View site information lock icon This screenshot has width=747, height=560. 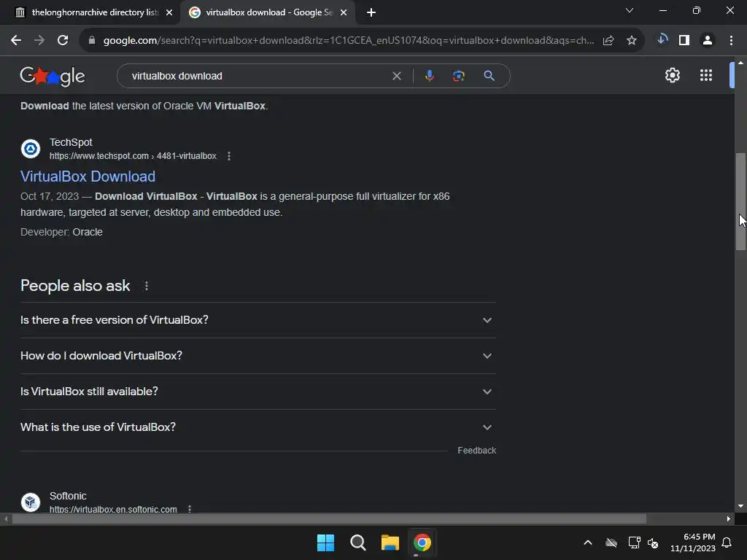92,41
